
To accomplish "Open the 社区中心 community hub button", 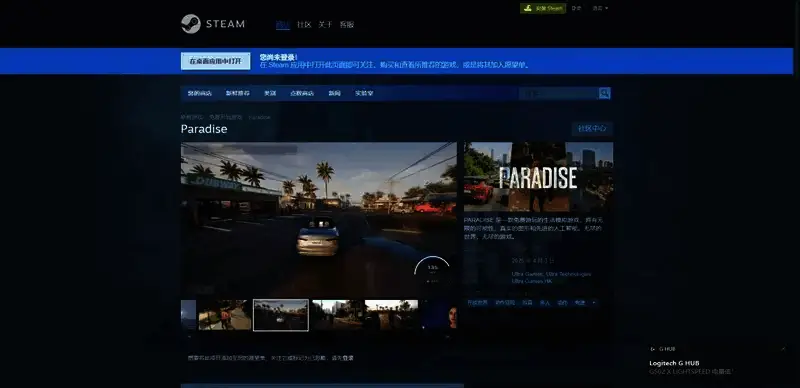I will (592, 129).
